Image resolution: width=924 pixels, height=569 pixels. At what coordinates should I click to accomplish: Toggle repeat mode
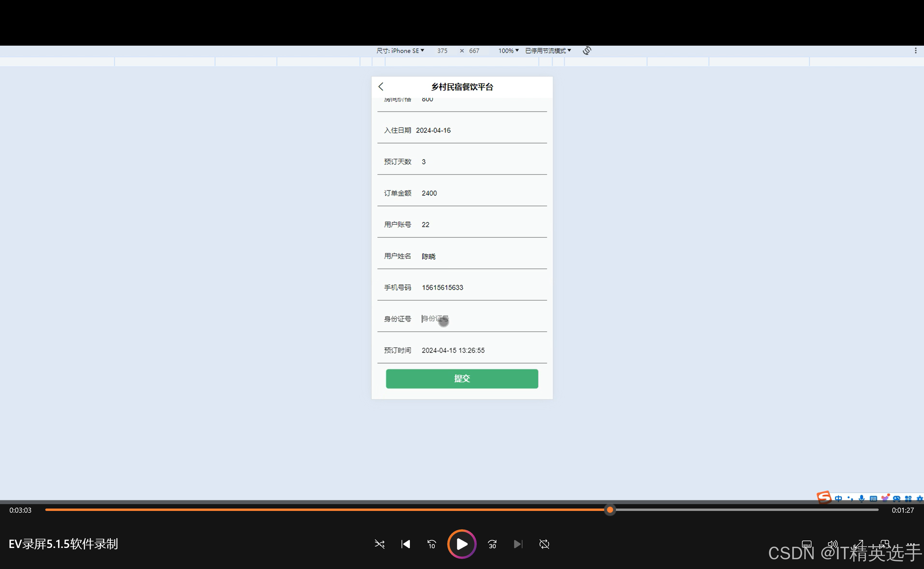point(544,544)
